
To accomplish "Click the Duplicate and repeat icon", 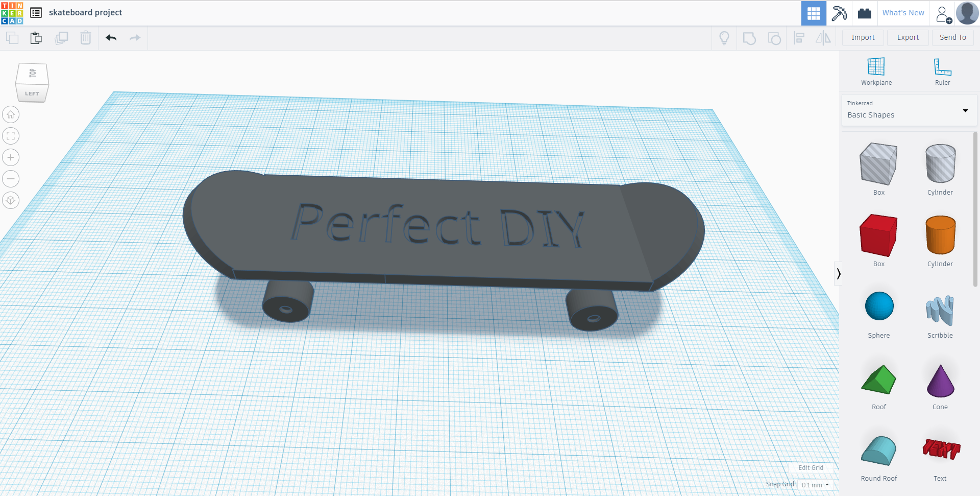I will coord(61,38).
